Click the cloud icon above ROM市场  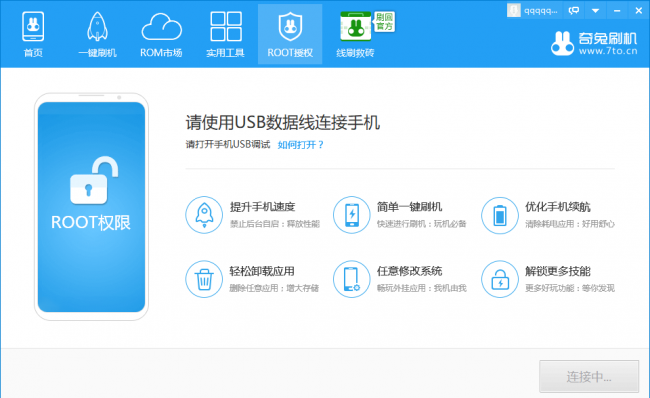tap(161, 27)
